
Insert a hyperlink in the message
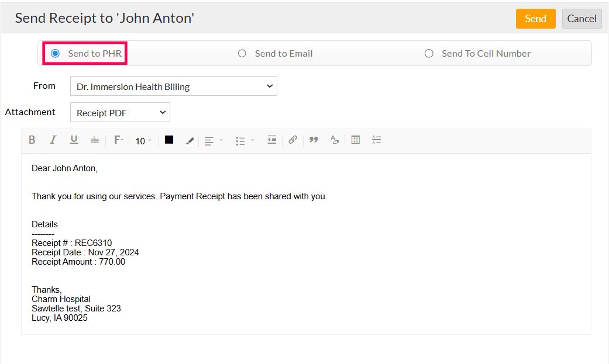(293, 140)
